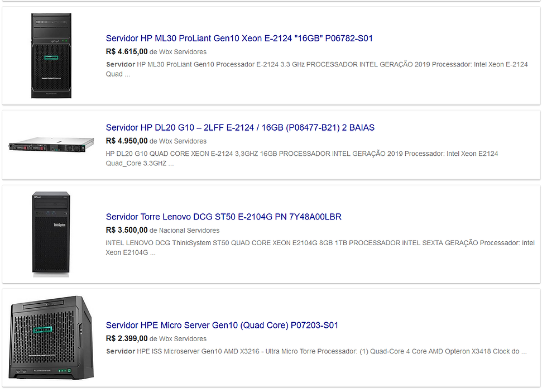
Task: Click the HP DL20 G10 rack server image
Action: point(50,146)
